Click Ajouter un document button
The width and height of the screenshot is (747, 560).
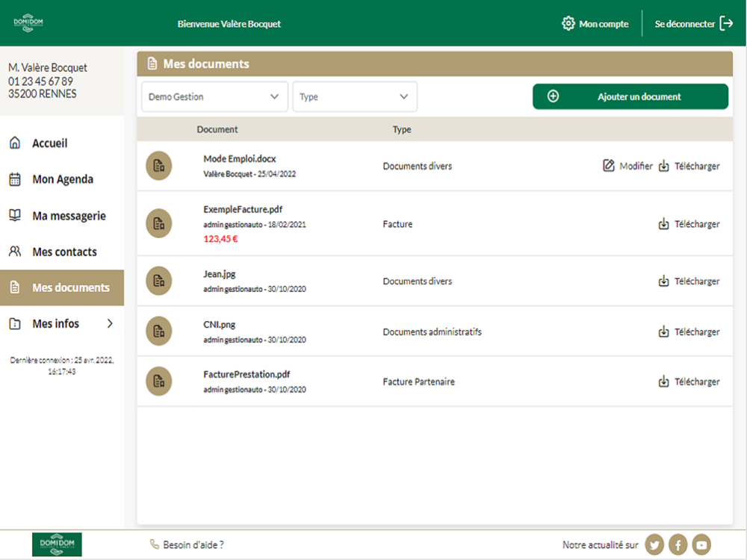630,96
